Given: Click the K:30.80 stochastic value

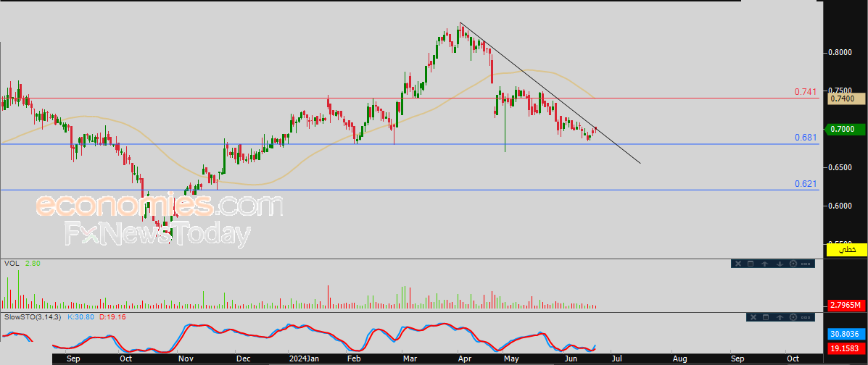Looking at the screenshot, I should tap(81, 317).
